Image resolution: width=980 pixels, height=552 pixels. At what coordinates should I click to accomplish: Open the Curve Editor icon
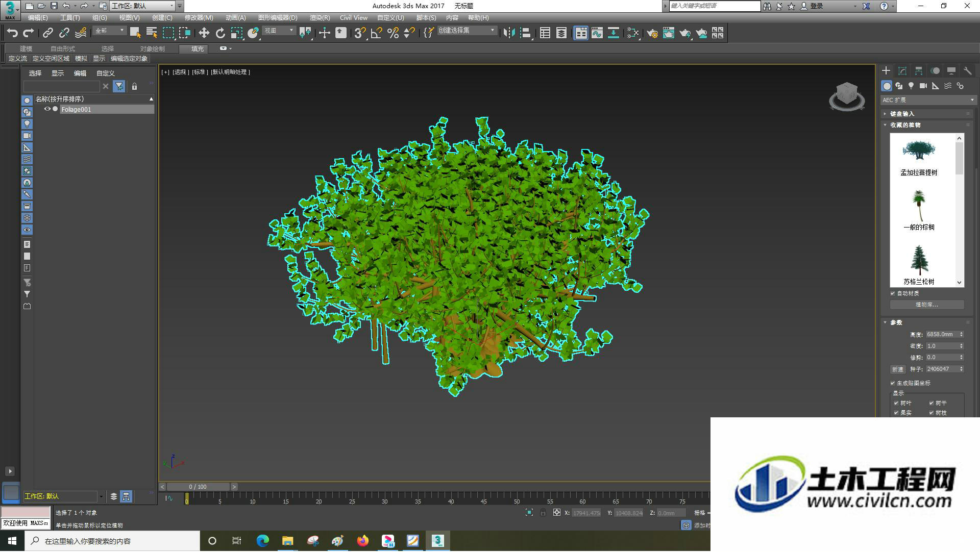coord(597,33)
